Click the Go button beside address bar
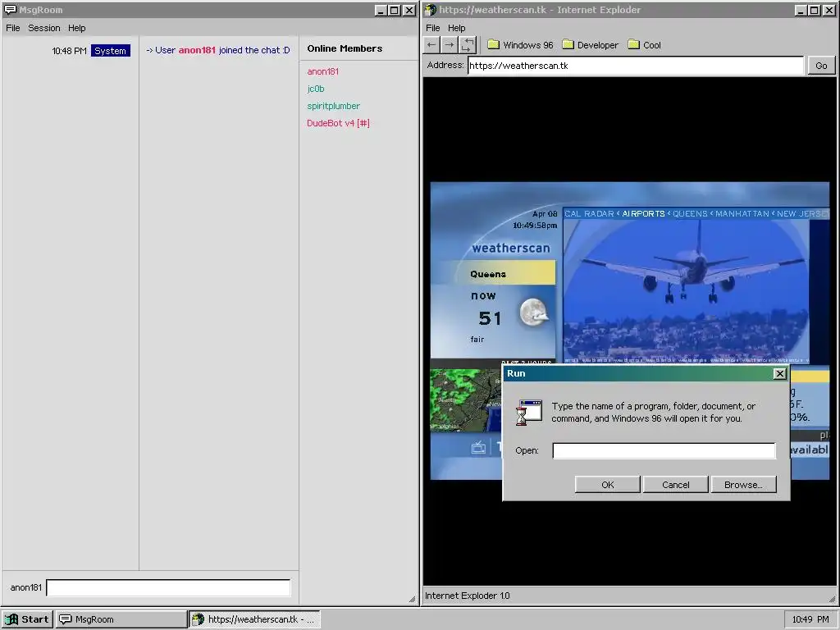Screen dimensions: 840x630 (821, 66)
